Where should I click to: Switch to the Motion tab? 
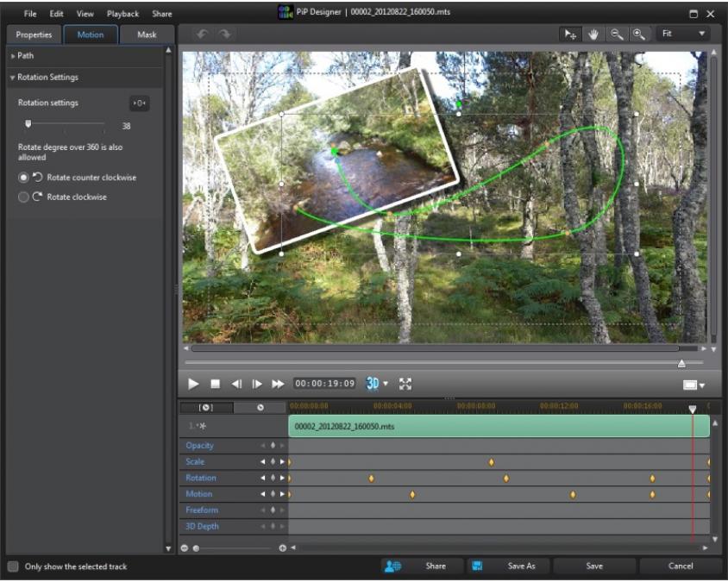pyautogui.click(x=91, y=34)
